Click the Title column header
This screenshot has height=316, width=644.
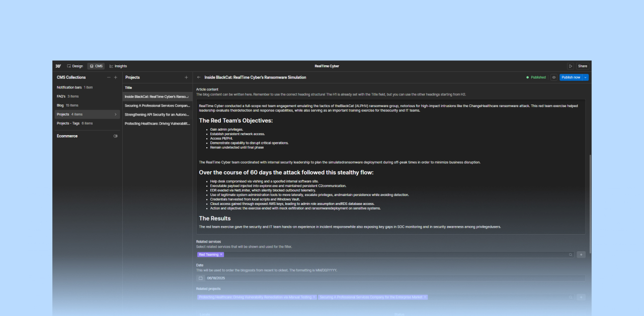pyautogui.click(x=128, y=87)
